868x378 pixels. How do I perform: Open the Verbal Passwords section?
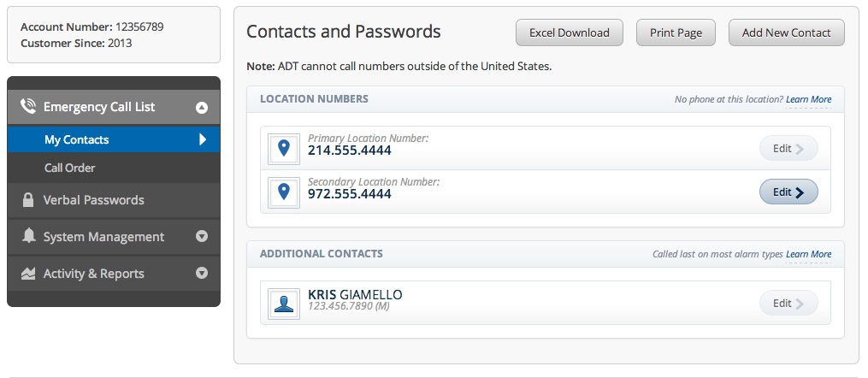pyautogui.click(x=94, y=200)
